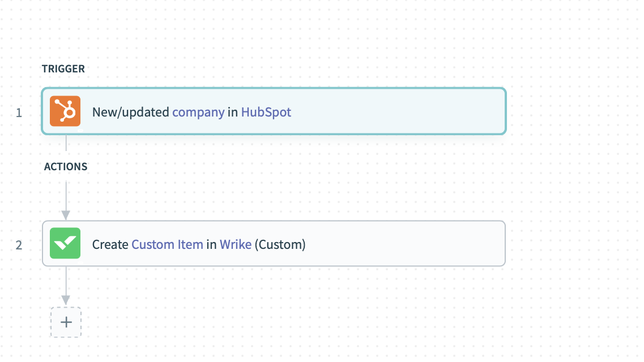Image resolution: width=644 pixels, height=362 pixels.
Task: Click the TRIGGER section label
Action: [x=63, y=69]
